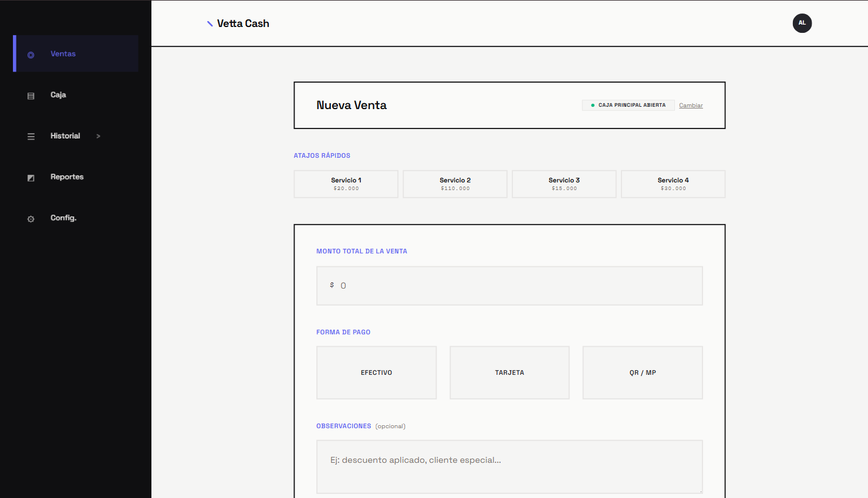Click the Vetta Cash logo mark
The height and width of the screenshot is (498, 868).
point(210,23)
